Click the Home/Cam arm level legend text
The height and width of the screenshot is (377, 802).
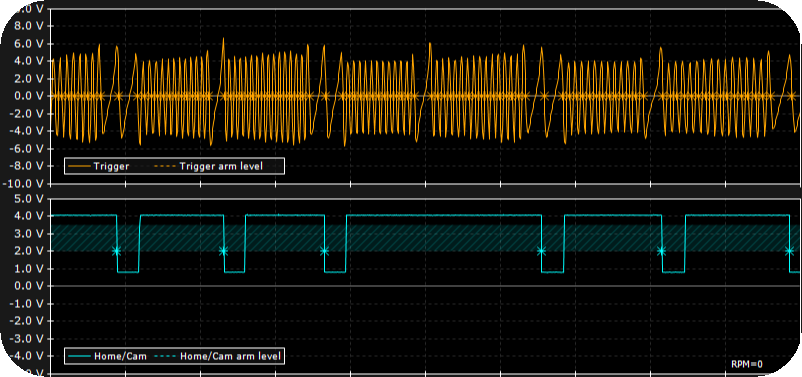(231, 357)
